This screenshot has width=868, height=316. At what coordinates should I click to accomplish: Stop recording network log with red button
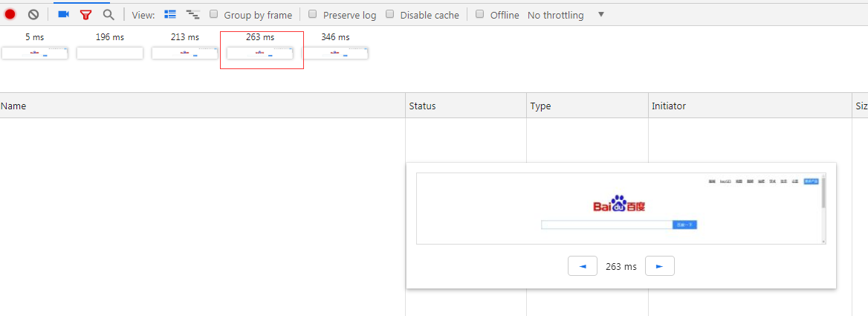coord(10,15)
